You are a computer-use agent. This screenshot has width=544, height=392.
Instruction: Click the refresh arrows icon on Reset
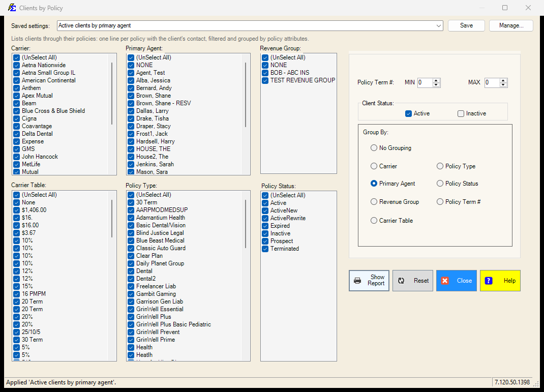click(401, 281)
